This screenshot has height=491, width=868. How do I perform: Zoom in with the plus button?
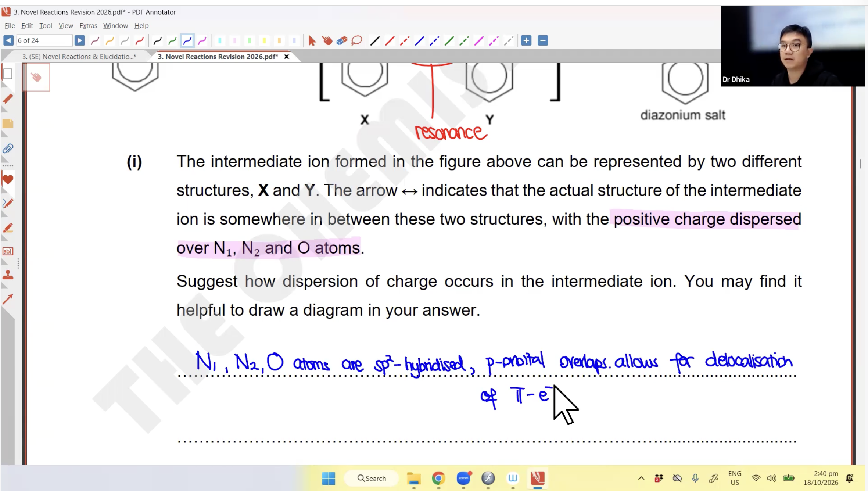click(x=526, y=40)
